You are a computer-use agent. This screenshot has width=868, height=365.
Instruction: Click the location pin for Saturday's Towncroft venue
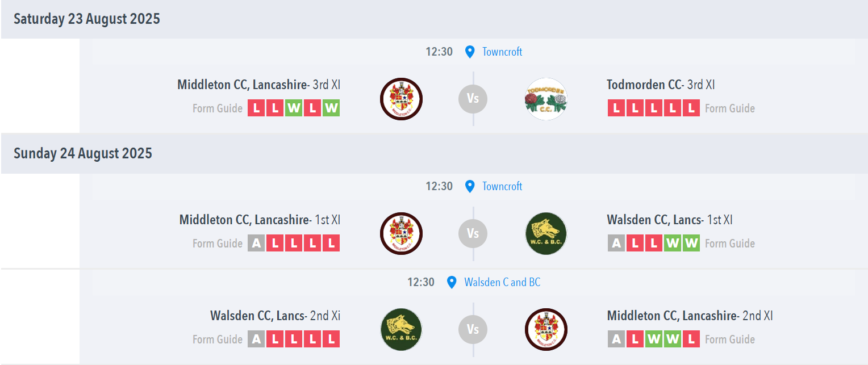click(470, 52)
